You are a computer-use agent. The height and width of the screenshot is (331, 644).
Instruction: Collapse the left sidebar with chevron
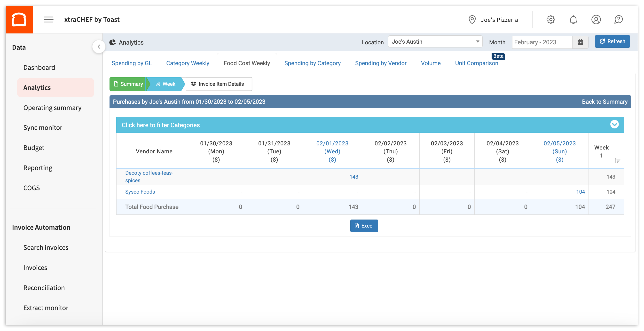click(x=99, y=47)
